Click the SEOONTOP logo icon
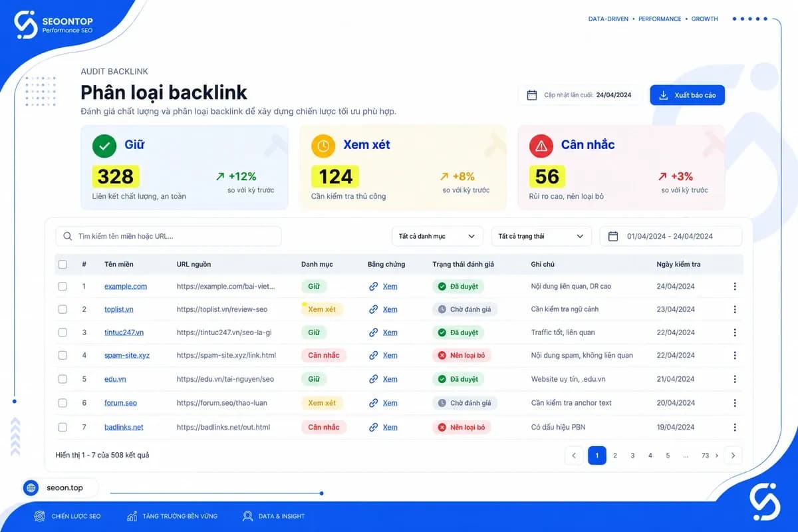The image size is (798, 532). (26, 25)
